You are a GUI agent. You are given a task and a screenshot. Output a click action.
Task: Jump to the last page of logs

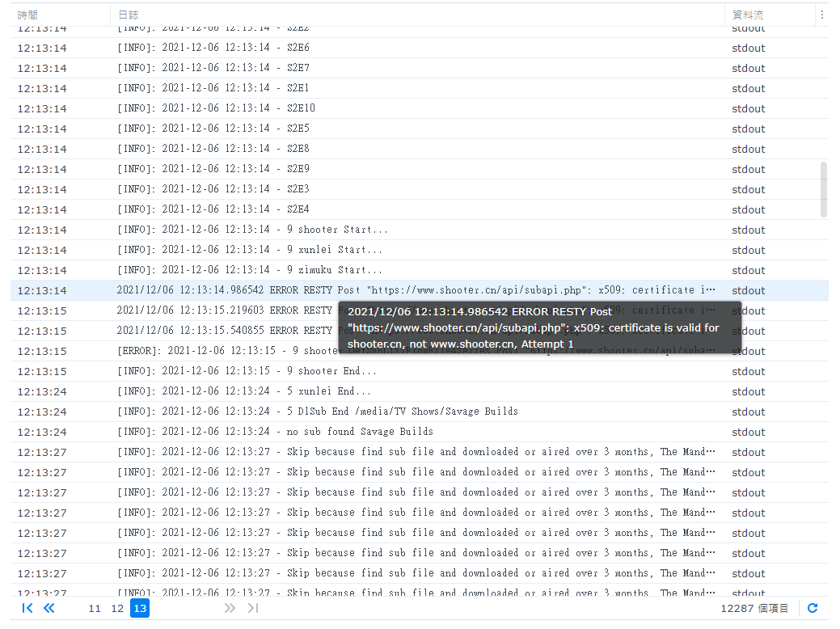(x=252, y=608)
